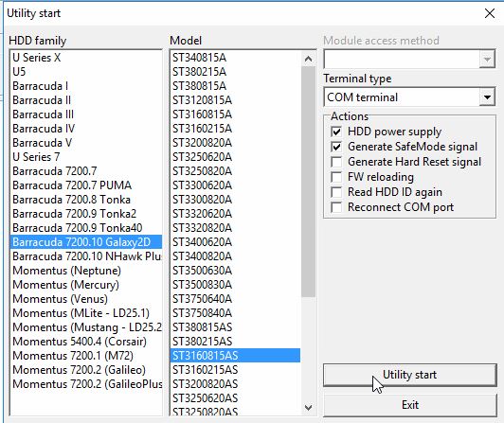Click the Exit button
The image size is (504, 423).
[410, 405]
